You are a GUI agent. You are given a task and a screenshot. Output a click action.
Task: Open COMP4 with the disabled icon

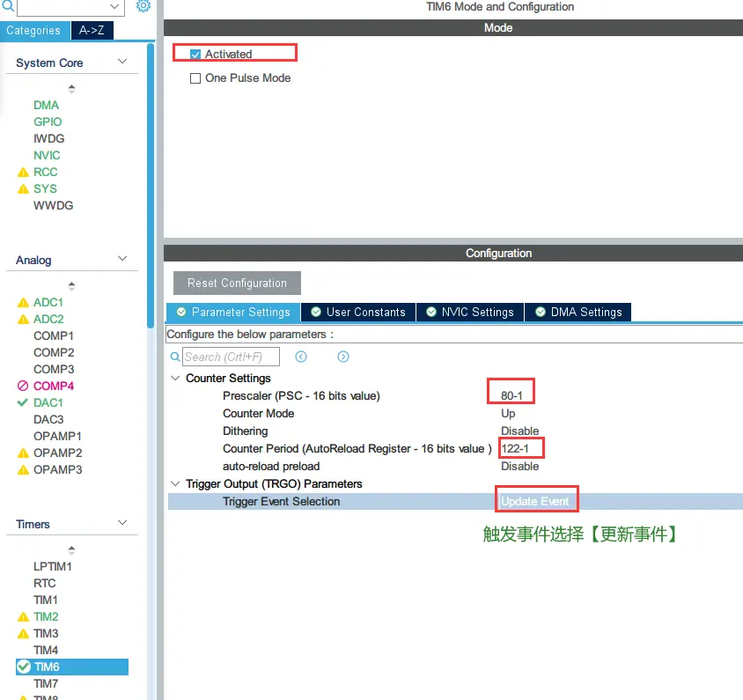pyautogui.click(x=54, y=386)
